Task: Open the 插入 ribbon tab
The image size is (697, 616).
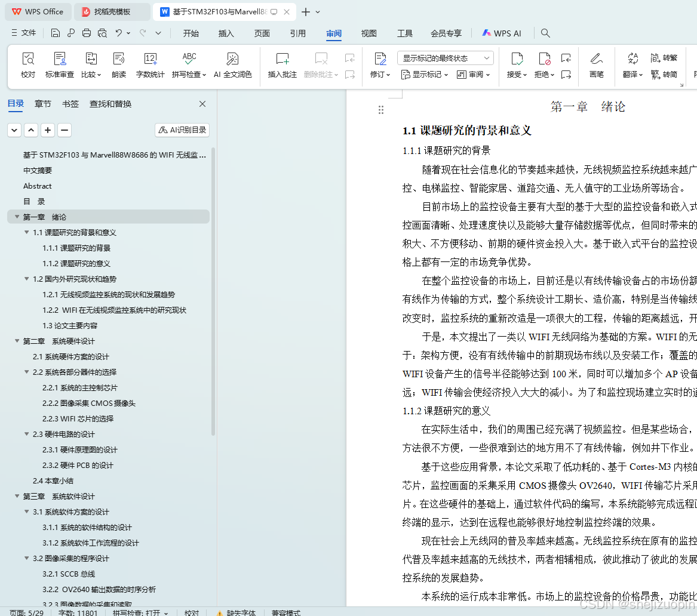Action: [x=226, y=33]
